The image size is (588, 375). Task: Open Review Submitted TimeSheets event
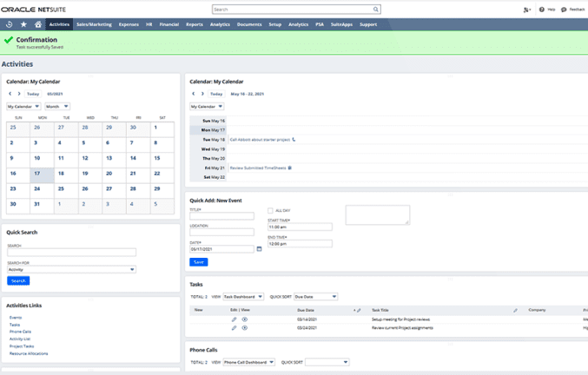(x=258, y=168)
